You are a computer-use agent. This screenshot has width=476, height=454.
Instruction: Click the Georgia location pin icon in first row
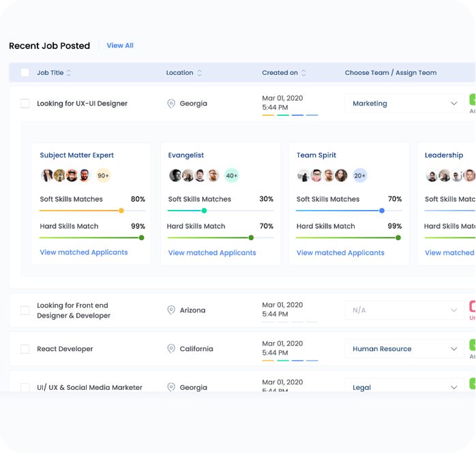click(x=171, y=104)
